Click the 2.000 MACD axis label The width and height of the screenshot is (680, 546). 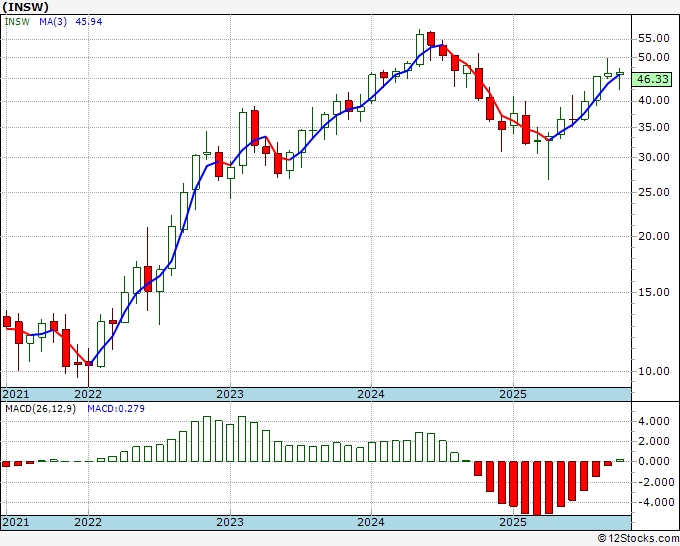656,441
